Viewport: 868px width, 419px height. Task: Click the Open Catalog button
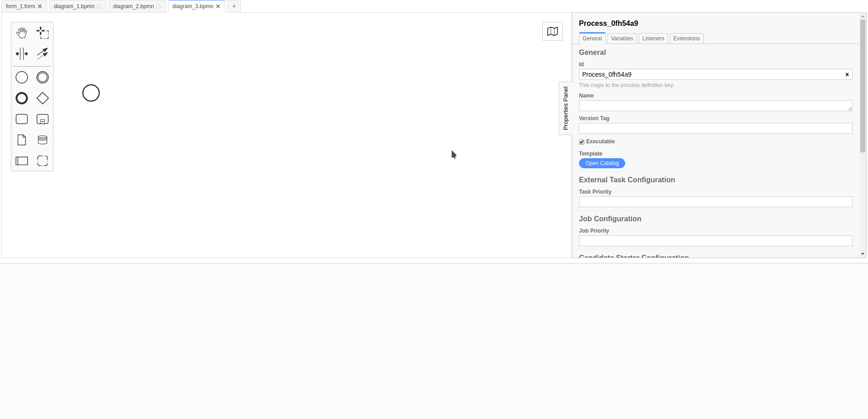coord(602,163)
